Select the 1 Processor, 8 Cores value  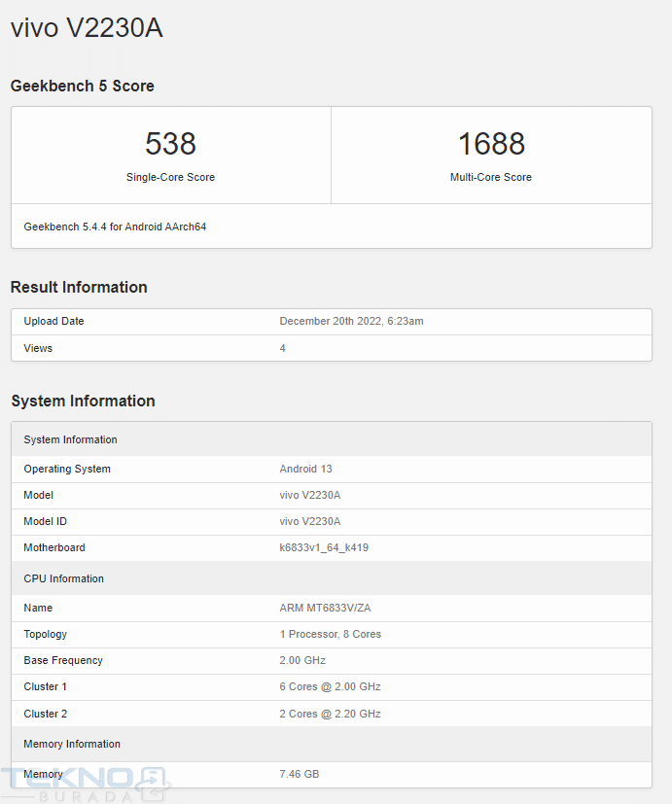331,634
